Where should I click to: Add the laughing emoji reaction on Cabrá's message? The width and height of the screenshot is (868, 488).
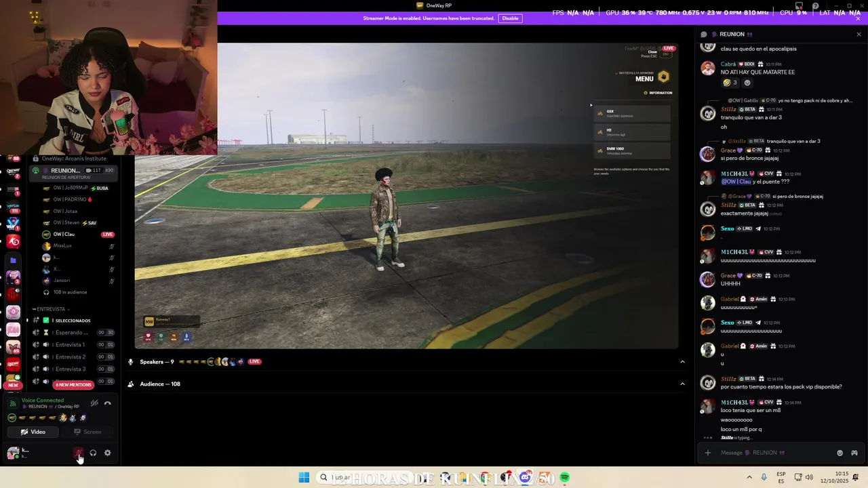click(730, 83)
